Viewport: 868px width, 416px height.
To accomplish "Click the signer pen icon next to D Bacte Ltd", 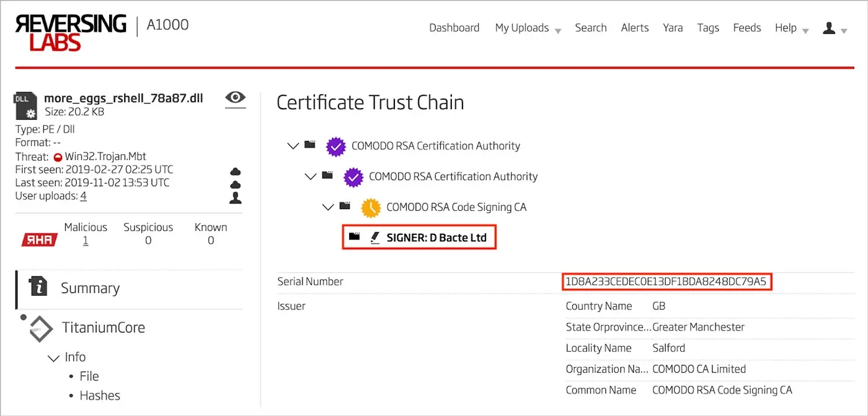I will [x=375, y=237].
